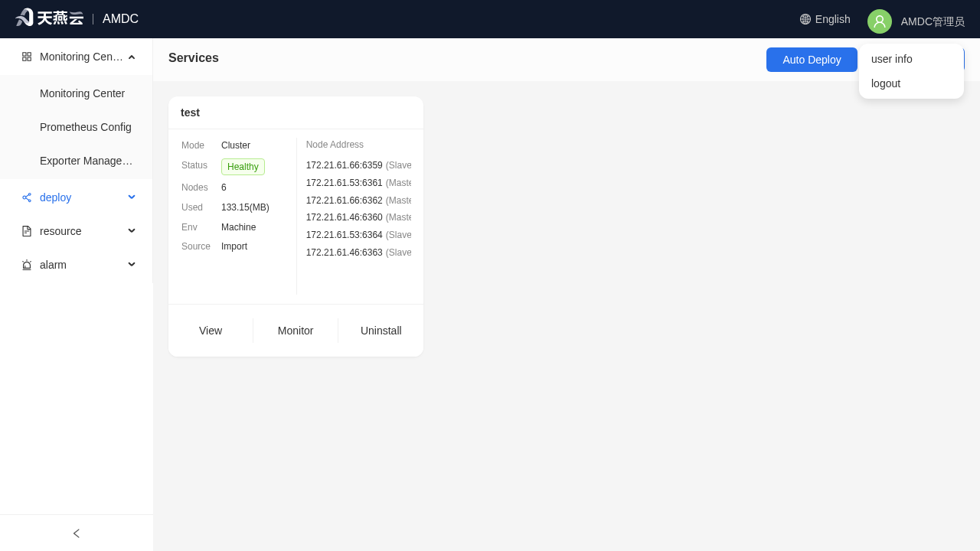Click the Import source value
This screenshot has height=551, width=980.
[x=234, y=246]
